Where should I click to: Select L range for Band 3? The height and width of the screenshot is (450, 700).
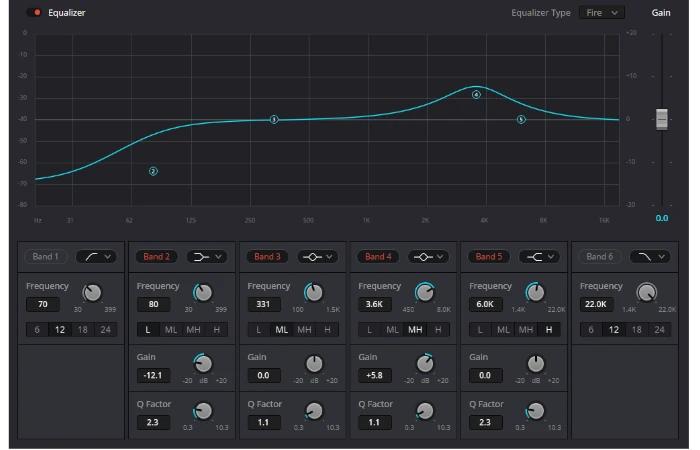coord(258,329)
